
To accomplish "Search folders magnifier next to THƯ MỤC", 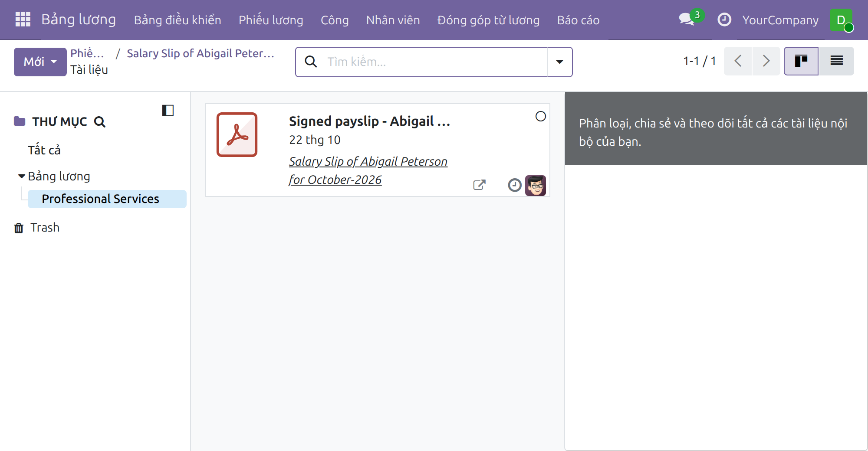I will [100, 122].
